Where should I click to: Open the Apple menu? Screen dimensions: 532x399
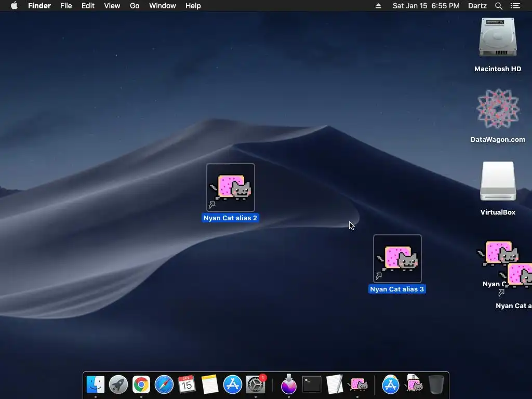[14, 5]
